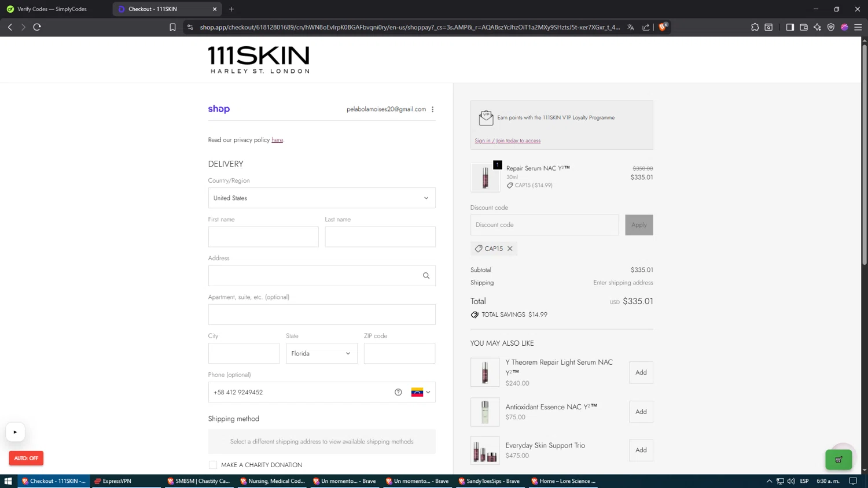Close the Checkout - 111SKIN tab
The width and height of the screenshot is (868, 488).
coord(215,9)
